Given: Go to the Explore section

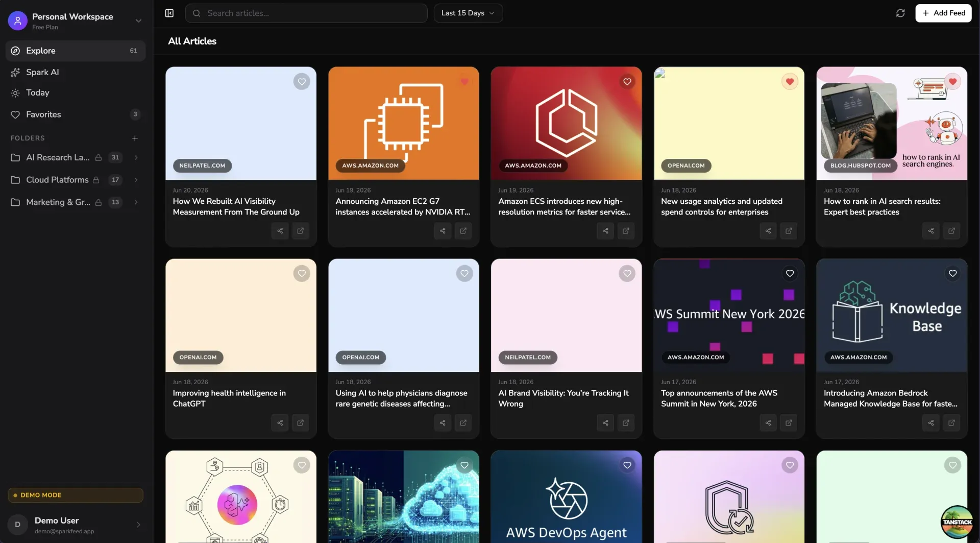Looking at the screenshot, I should [x=76, y=51].
